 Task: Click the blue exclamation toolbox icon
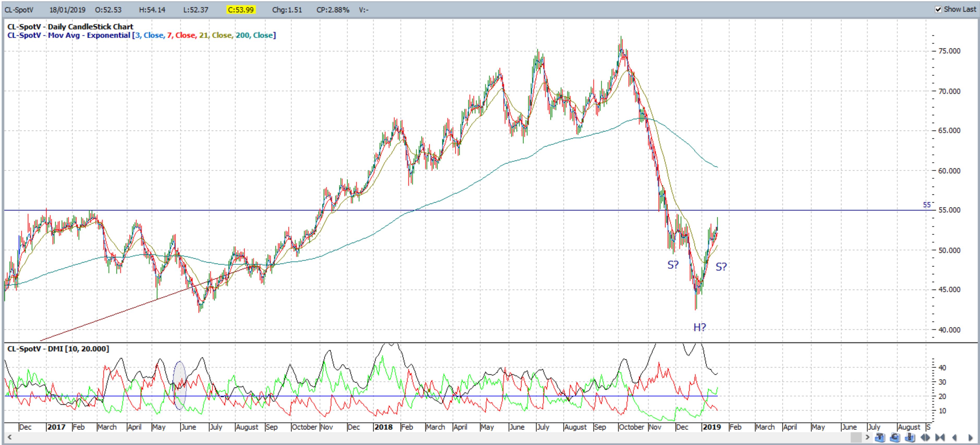pos(910,437)
